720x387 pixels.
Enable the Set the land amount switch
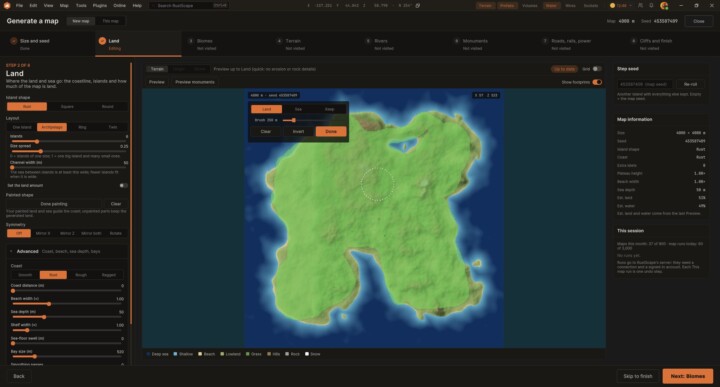tap(123, 185)
